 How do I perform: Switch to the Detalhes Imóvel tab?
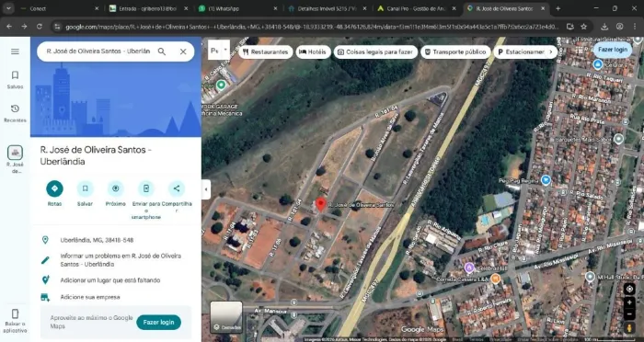pyautogui.click(x=327, y=8)
